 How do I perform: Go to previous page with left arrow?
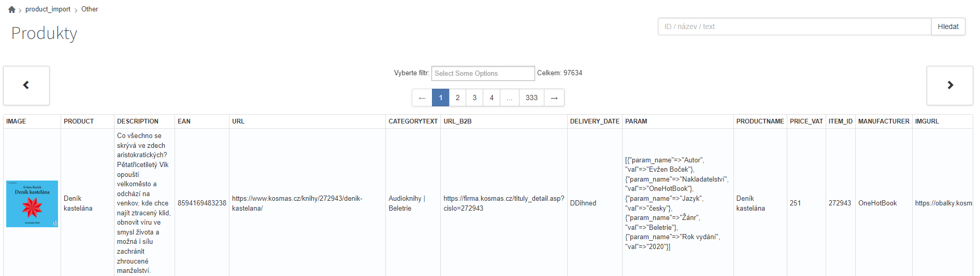tap(422, 98)
